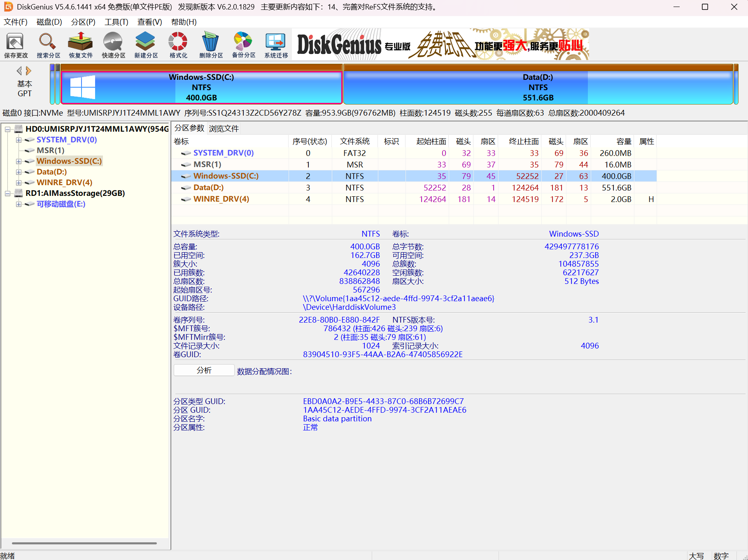This screenshot has width=748, height=560.
Task: Click the RD1 AIMassStorage disk icon
Action: 19,193
